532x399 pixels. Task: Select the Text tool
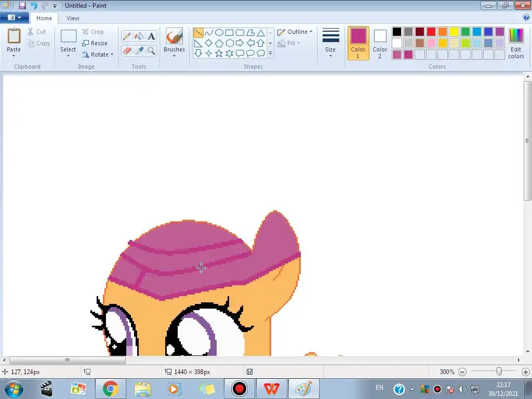click(151, 36)
